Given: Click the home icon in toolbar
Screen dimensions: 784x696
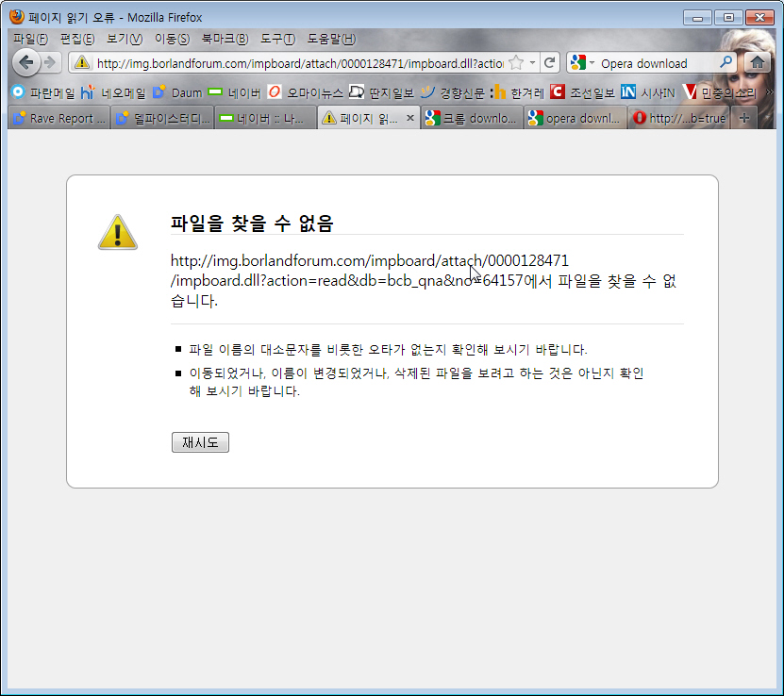Looking at the screenshot, I should [757, 63].
